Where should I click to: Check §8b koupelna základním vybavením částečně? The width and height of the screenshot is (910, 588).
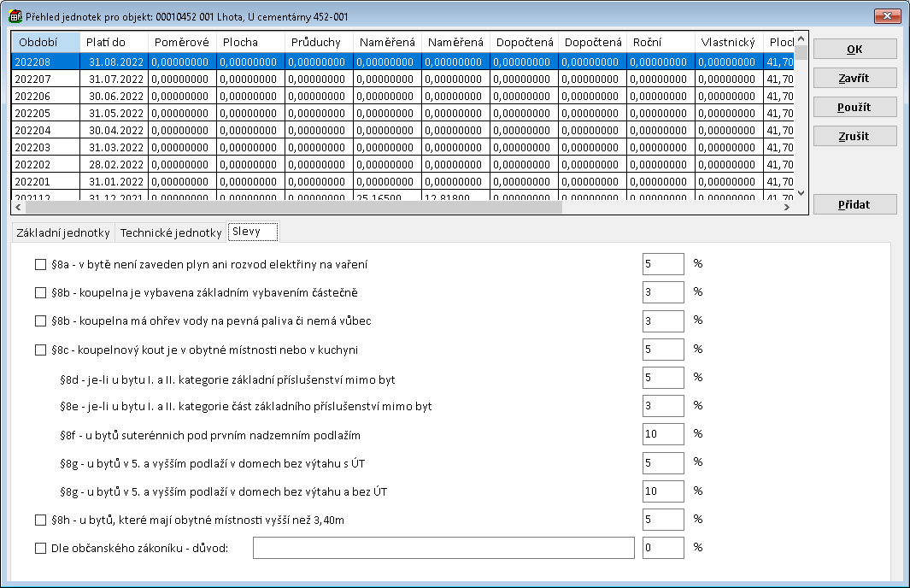click(x=40, y=293)
